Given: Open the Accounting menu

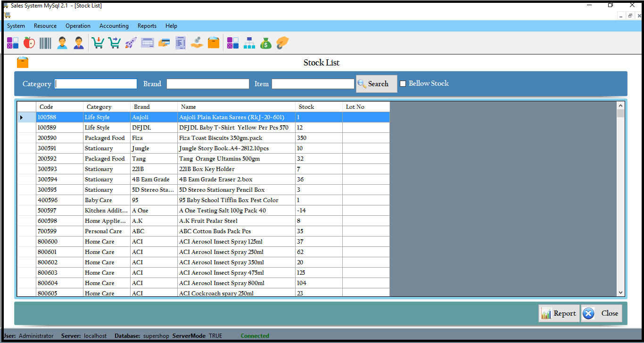Looking at the screenshot, I should tap(114, 26).
